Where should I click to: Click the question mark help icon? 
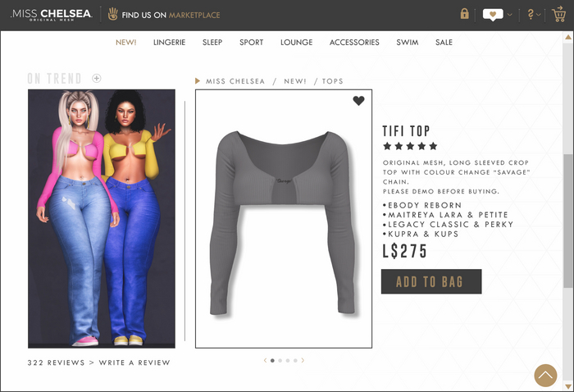point(531,14)
